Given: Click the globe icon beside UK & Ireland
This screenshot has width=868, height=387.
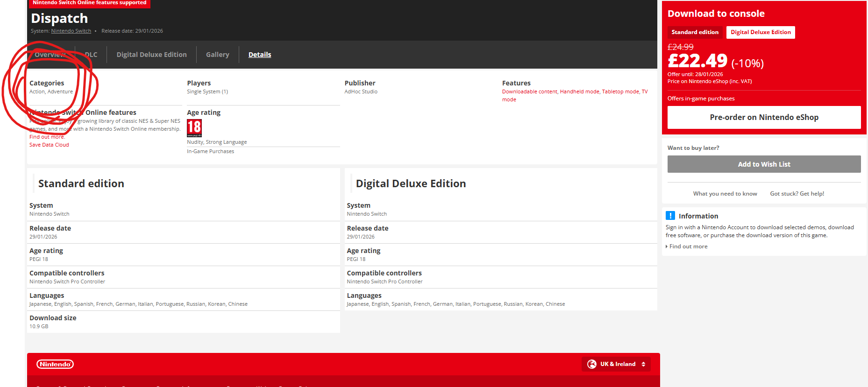Looking at the screenshot, I should point(592,364).
